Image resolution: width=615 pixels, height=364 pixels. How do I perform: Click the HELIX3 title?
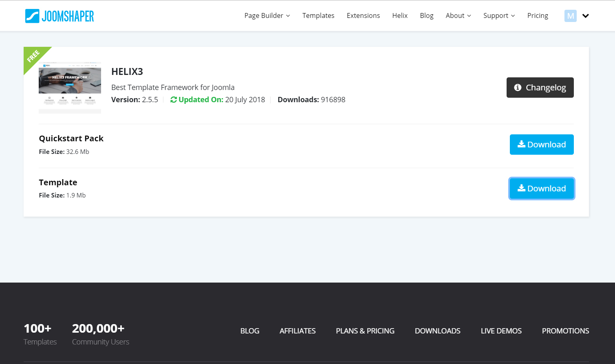(127, 72)
